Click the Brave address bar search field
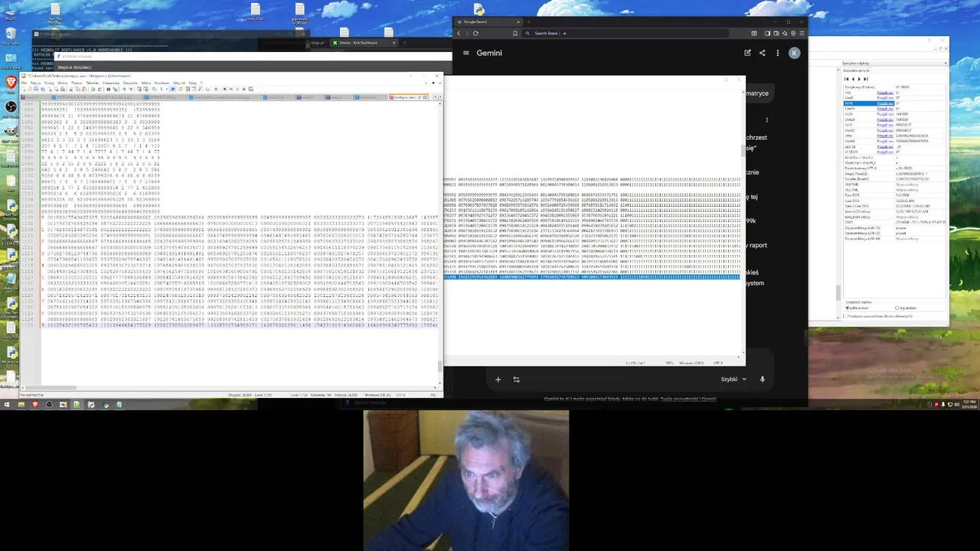This screenshot has width=980, height=551. tap(626, 34)
